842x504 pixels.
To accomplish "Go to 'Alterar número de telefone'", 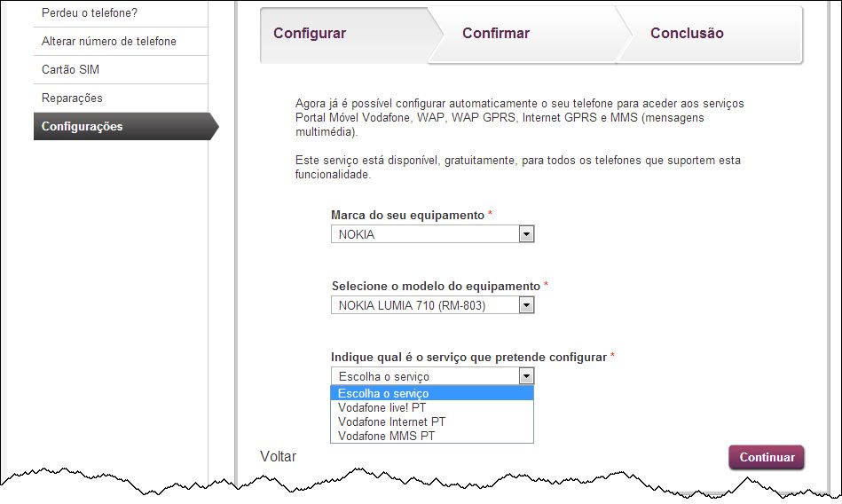I will click(108, 41).
